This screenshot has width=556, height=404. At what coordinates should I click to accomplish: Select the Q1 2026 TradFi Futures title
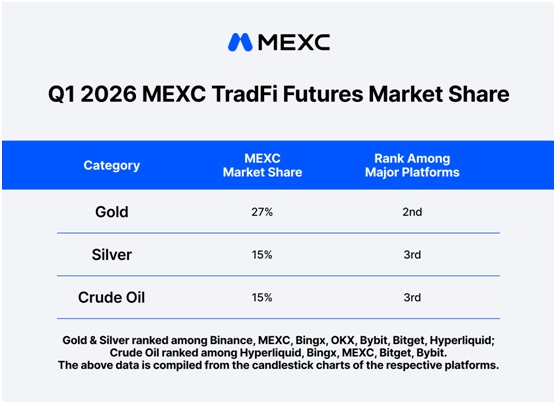pos(279,94)
